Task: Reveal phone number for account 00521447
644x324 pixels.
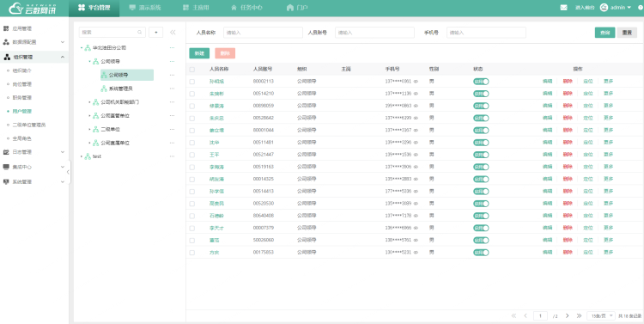Action: tap(416, 155)
